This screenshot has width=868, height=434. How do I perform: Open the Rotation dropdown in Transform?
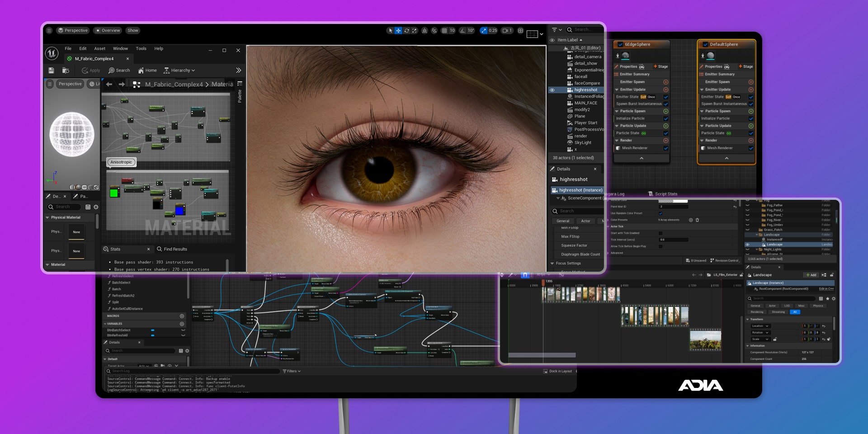(x=760, y=333)
